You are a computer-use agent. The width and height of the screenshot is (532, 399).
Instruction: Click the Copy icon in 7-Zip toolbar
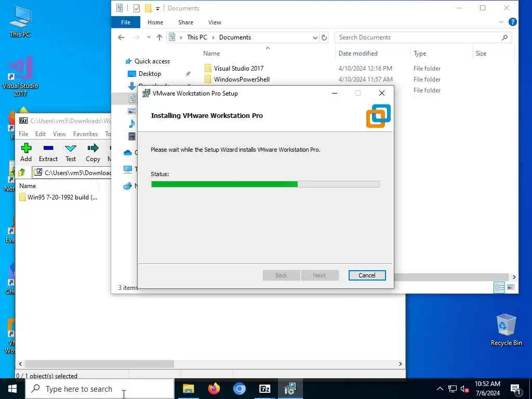[92, 152]
